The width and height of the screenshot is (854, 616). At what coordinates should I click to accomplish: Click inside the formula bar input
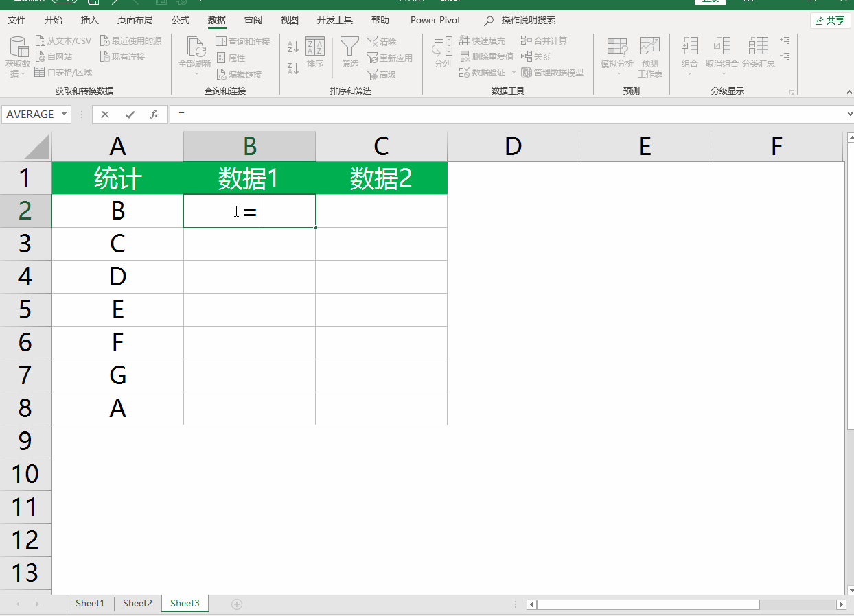coord(507,115)
